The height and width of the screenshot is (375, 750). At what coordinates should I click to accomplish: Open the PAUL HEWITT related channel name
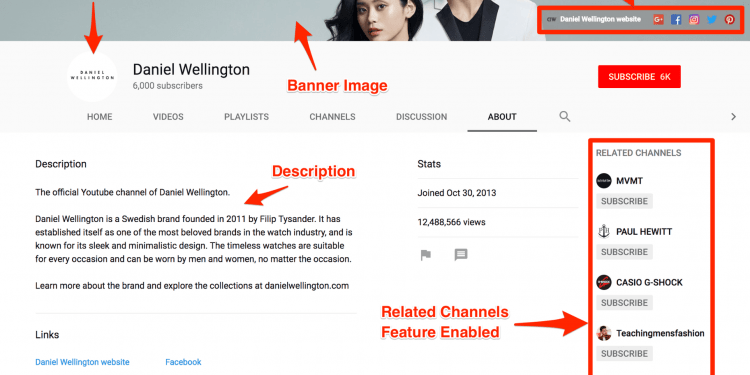point(644,232)
